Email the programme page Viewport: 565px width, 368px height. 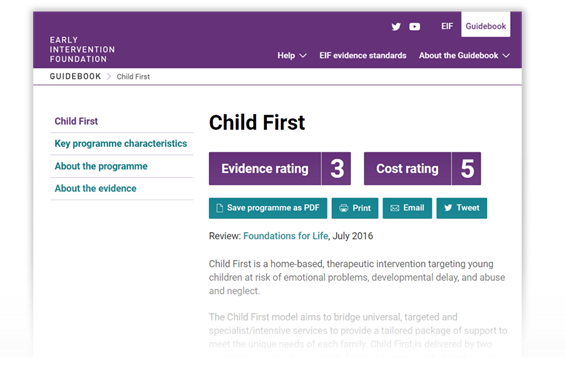click(x=407, y=208)
